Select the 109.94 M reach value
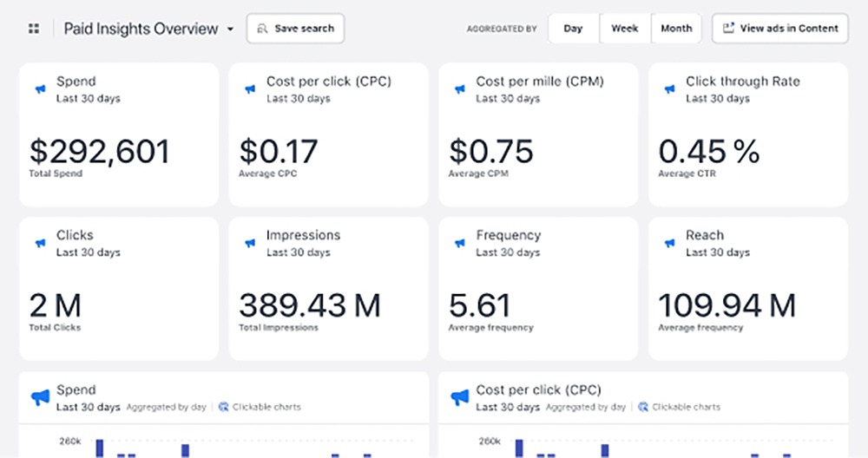 [x=727, y=304]
